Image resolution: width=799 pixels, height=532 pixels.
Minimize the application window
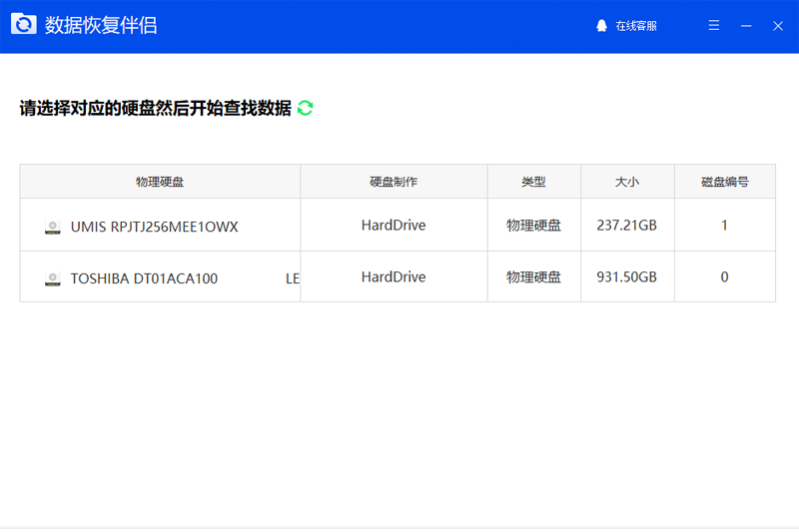coord(746,26)
